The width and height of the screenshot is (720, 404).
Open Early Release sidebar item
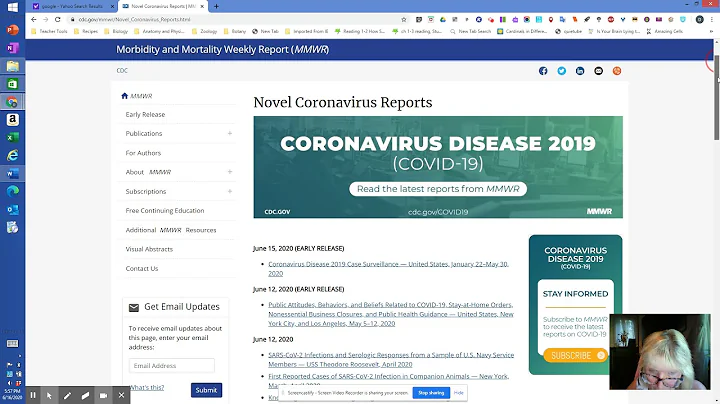tap(145, 114)
